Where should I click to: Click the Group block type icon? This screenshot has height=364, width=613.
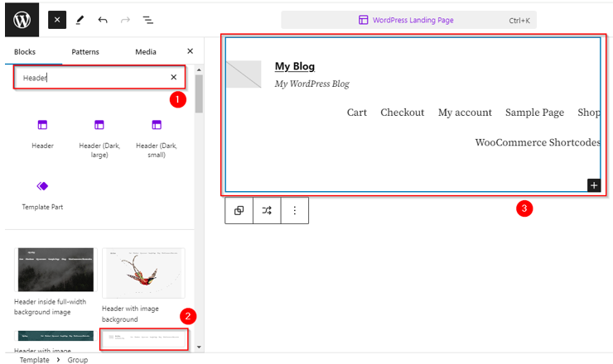point(239,210)
